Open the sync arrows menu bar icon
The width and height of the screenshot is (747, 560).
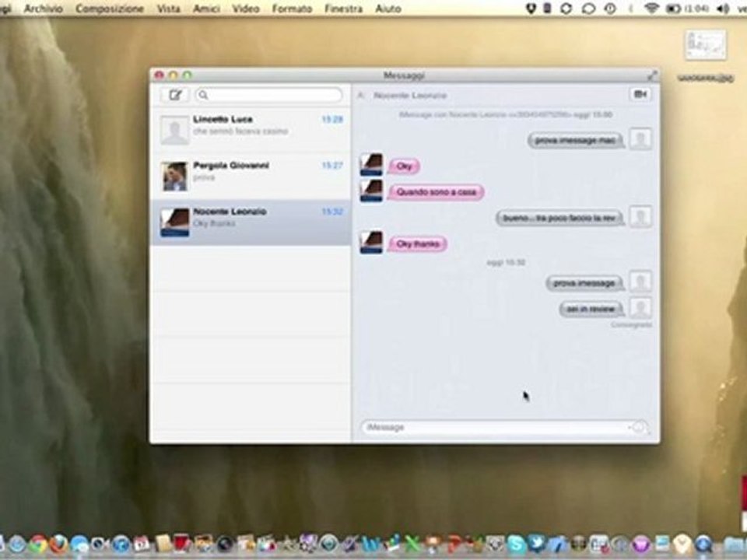click(566, 9)
